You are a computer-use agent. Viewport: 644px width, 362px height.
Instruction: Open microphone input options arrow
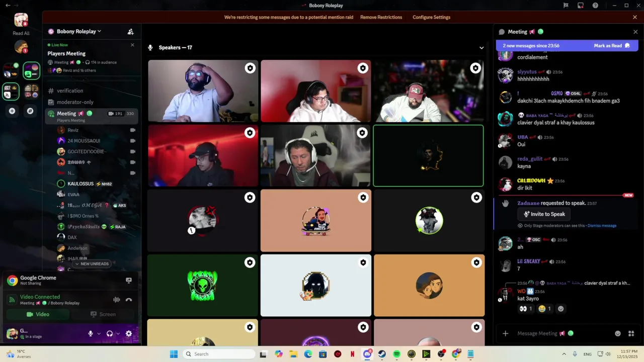coord(99,333)
